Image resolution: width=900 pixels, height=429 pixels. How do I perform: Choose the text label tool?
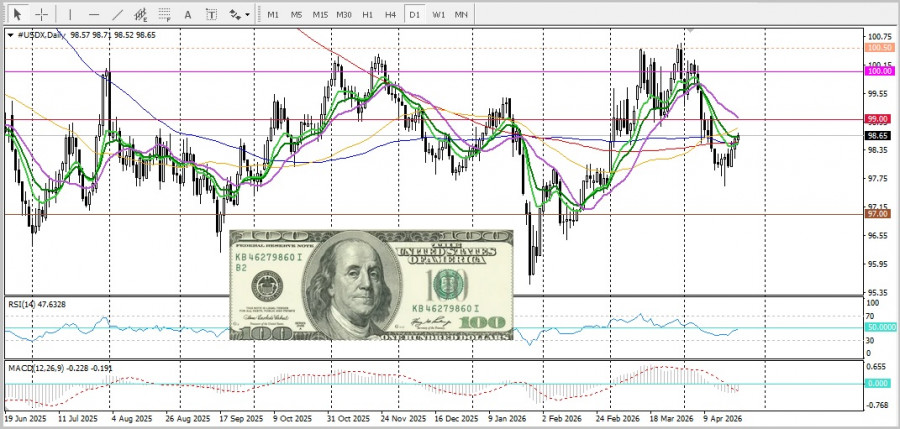[212, 15]
